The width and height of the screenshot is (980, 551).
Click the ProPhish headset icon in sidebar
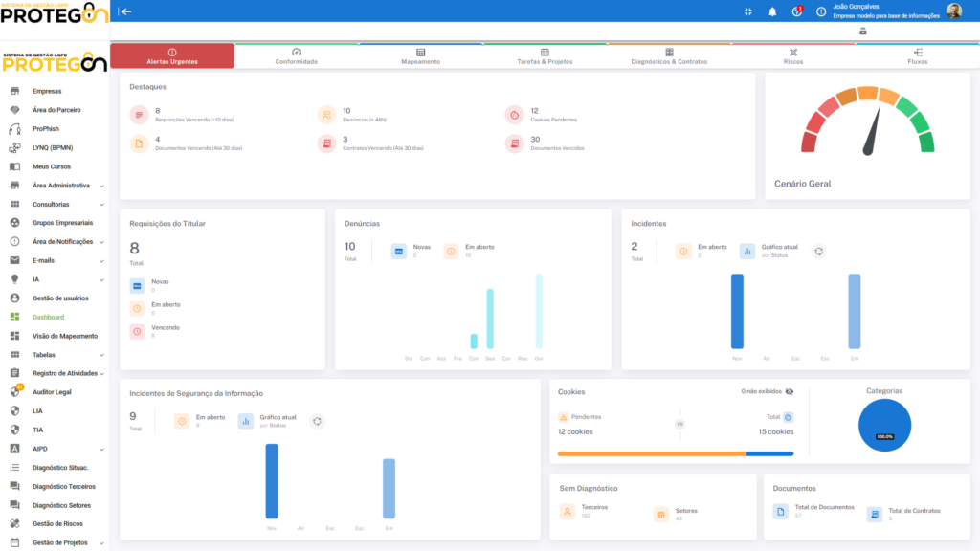[x=14, y=129]
